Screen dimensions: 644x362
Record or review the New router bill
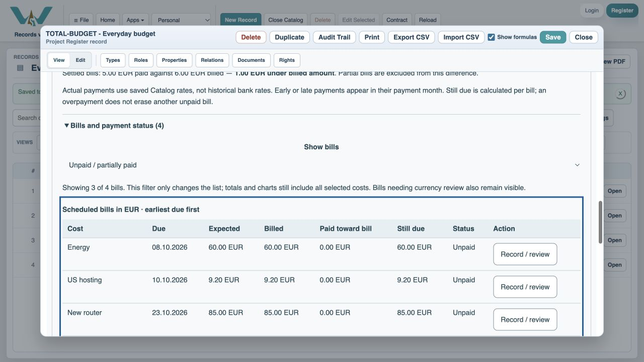[525, 320]
